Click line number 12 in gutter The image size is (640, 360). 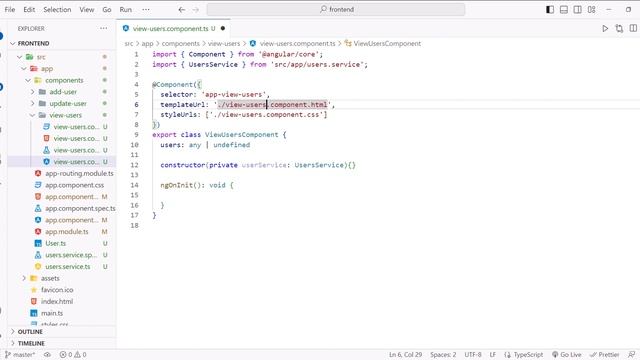(135, 165)
